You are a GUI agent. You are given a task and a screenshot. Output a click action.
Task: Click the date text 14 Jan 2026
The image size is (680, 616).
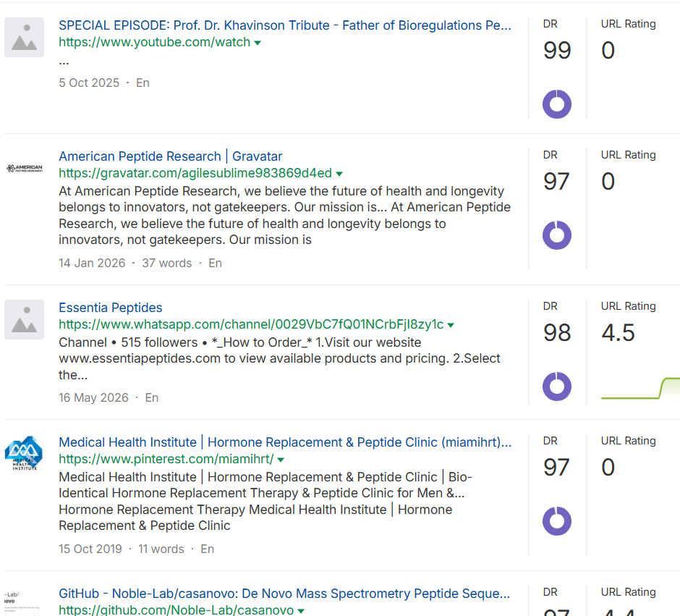click(x=92, y=263)
